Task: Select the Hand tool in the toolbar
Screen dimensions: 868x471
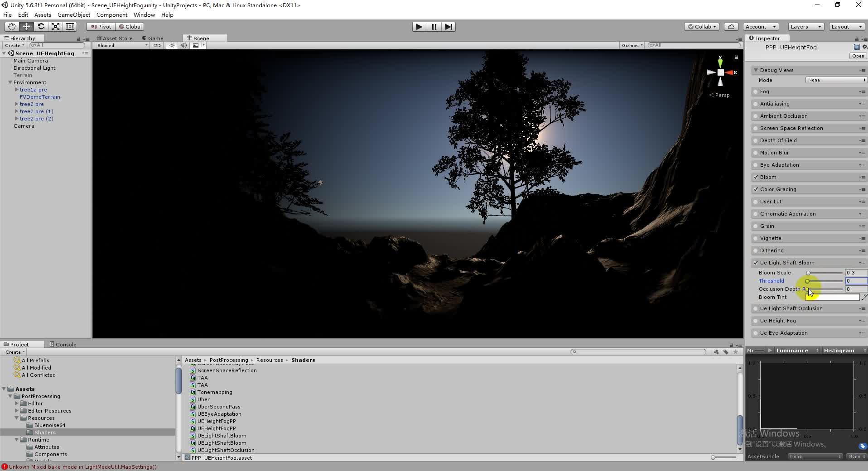Action: 11,26
